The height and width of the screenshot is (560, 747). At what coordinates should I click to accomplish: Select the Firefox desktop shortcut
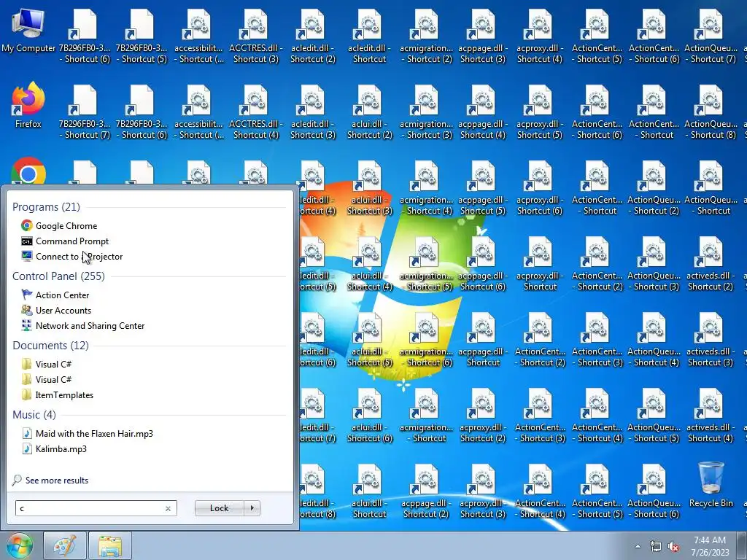tap(28, 106)
